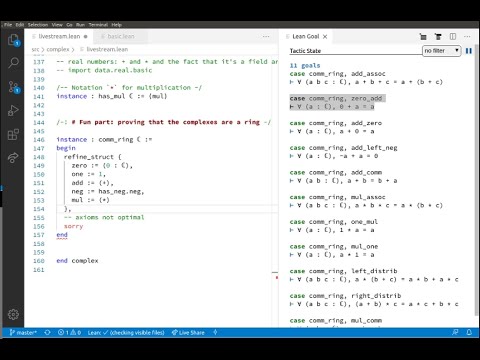Click the complex breadcrumb folder
480x360 pixels.
point(58,49)
